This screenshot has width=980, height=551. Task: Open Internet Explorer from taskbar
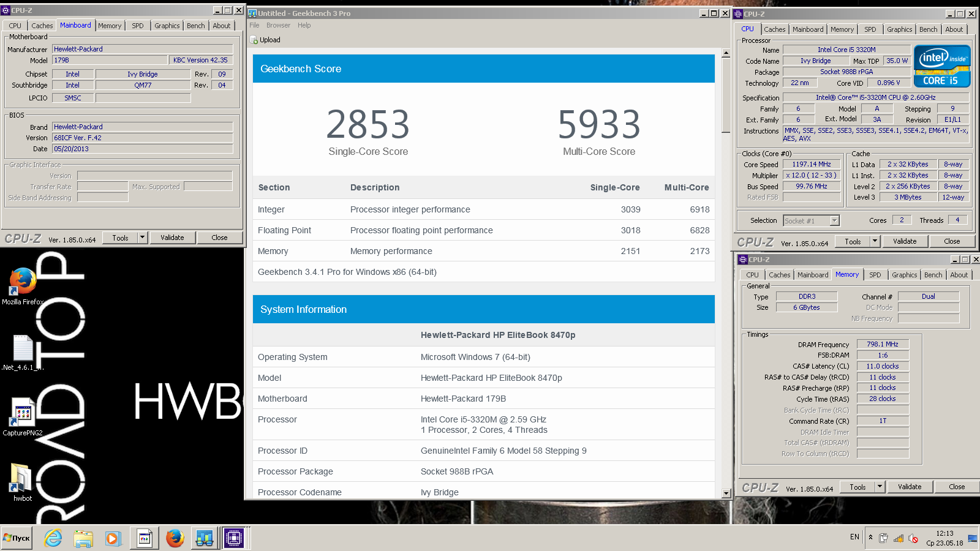point(53,538)
